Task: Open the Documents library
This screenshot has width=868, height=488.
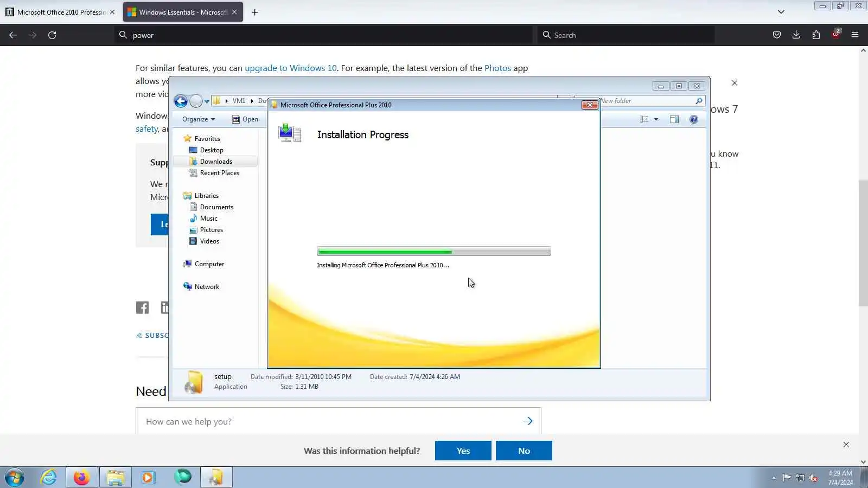Action: [216, 207]
